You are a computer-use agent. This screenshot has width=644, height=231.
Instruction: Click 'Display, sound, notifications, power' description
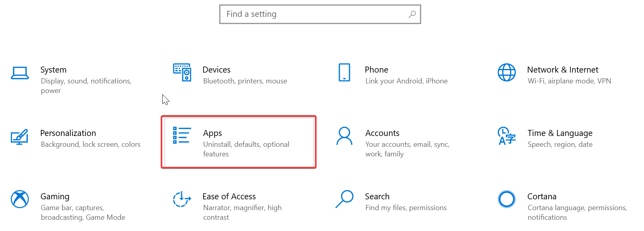(x=86, y=86)
